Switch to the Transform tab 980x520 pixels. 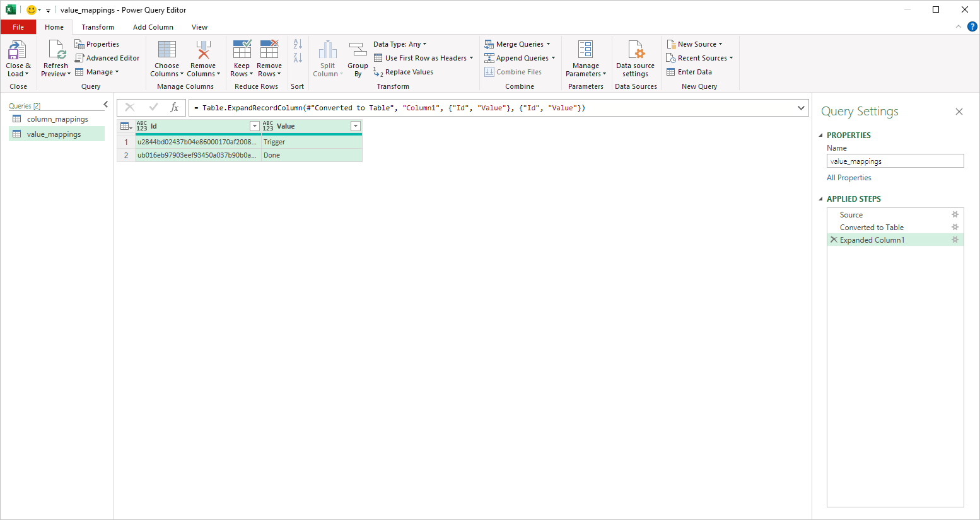98,27
